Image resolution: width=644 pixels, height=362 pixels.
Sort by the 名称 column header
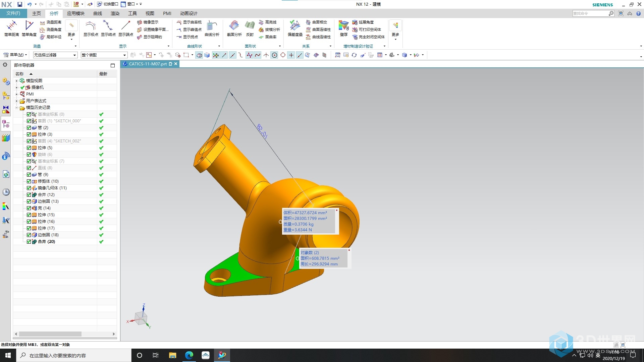[x=55, y=74]
